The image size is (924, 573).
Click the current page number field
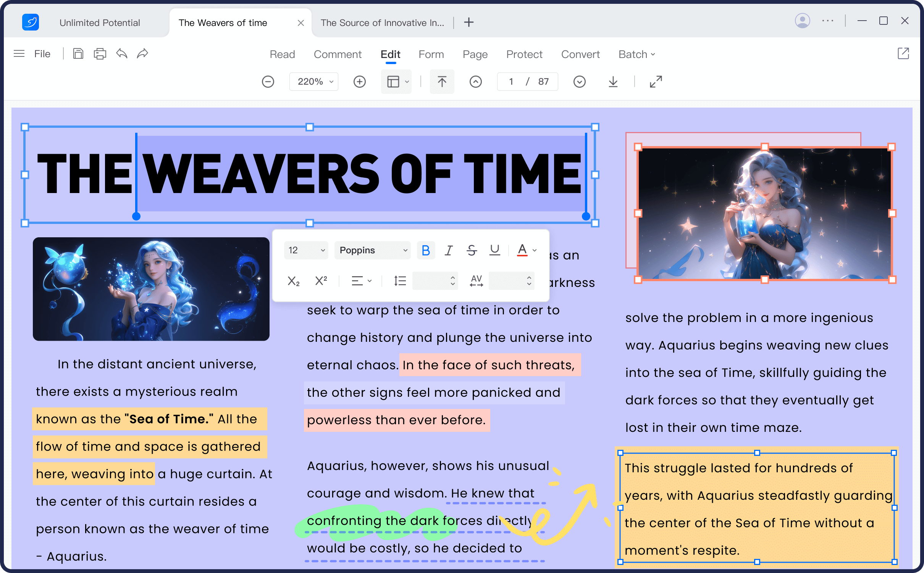[511, 82]
